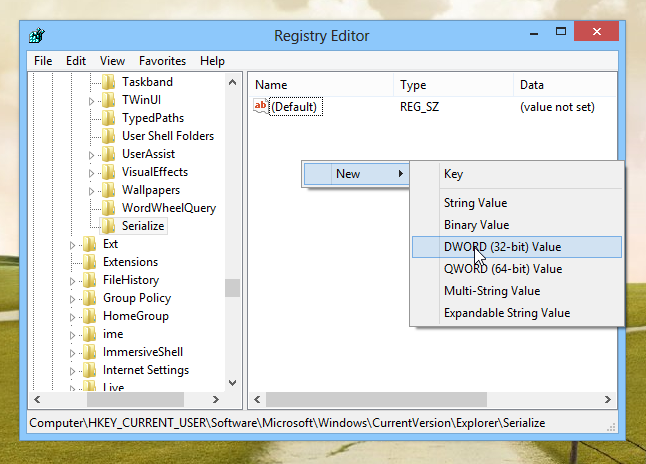Click the ime folder icon
The width and height of the screenshot is (646, 464).
click(x=90, y=334)
